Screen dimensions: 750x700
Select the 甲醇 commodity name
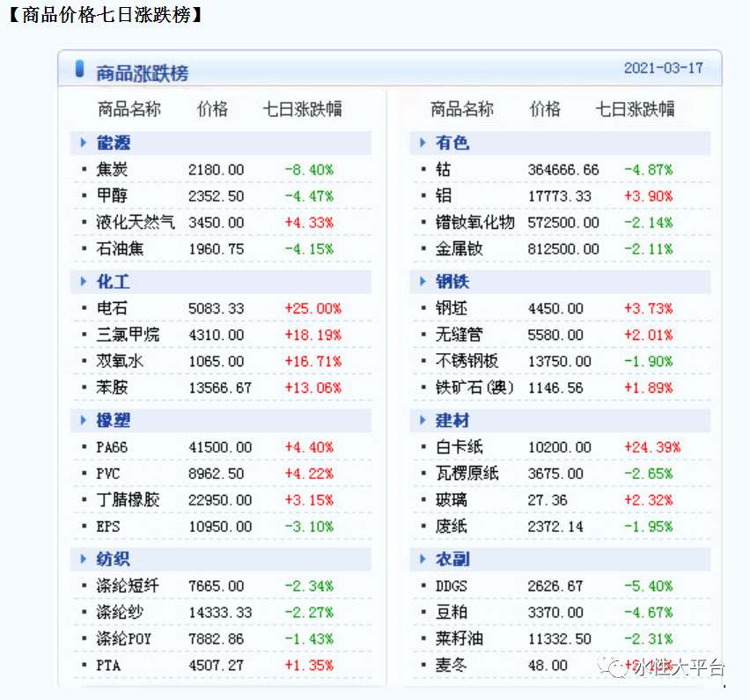click(112, 195)
